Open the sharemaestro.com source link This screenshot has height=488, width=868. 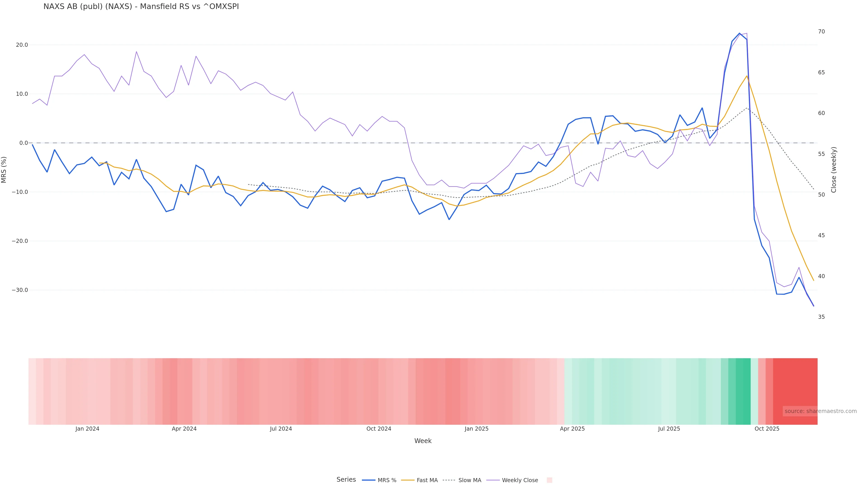[x=820, y=411]
